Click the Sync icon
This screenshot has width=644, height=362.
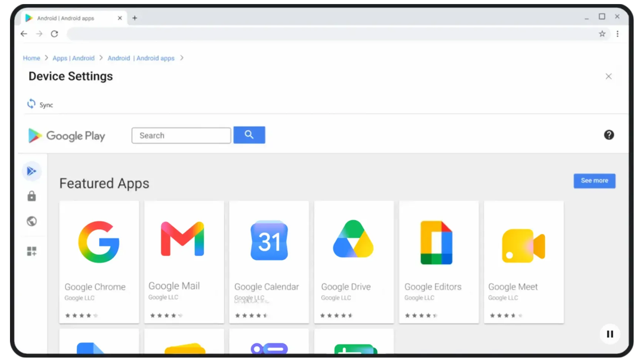tap(31, 104)
